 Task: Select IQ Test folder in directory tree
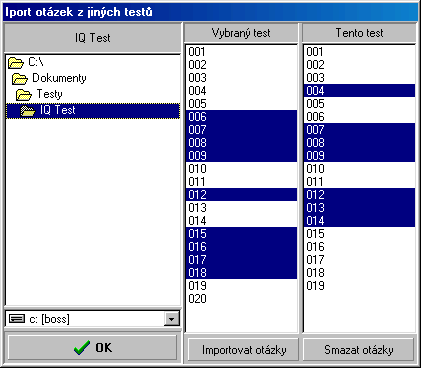tap(93, 110)
